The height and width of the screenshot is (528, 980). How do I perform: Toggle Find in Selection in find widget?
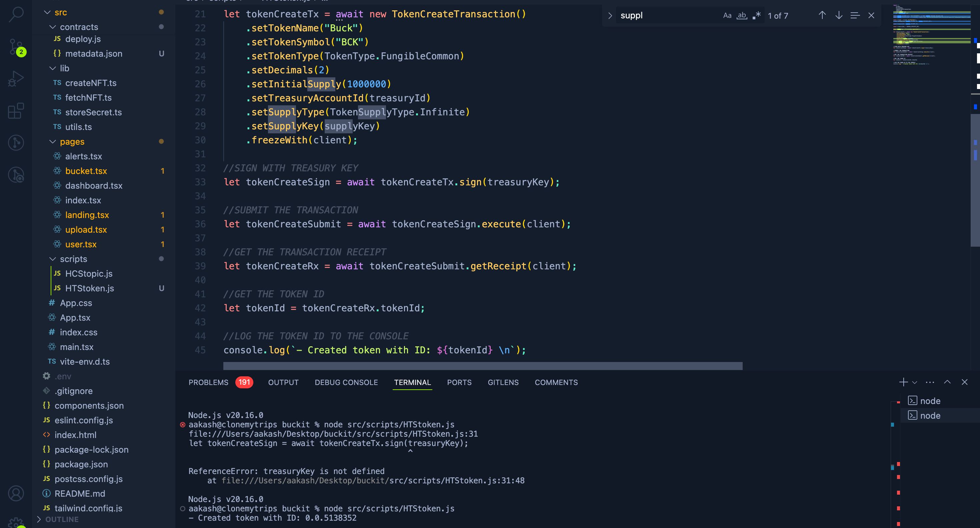pos(855,15)
